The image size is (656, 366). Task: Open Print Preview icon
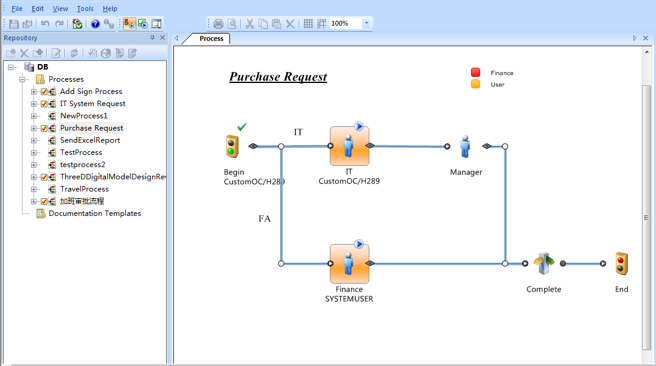click(232, 24)
